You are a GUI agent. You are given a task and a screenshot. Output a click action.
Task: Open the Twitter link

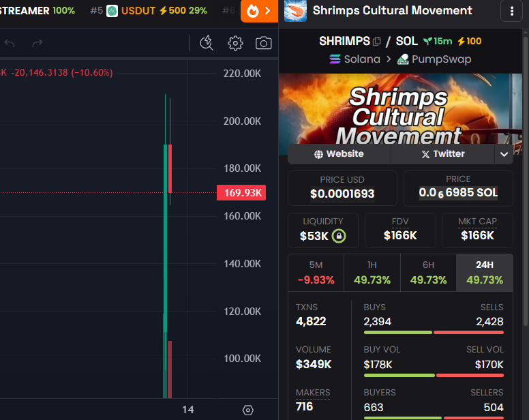click(442, 154)
